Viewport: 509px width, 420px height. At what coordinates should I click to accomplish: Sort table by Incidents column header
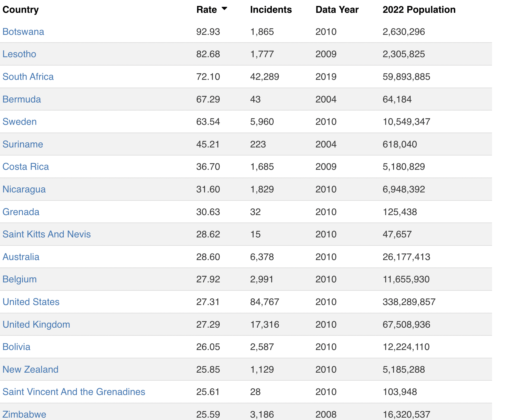tap(271, 10)
